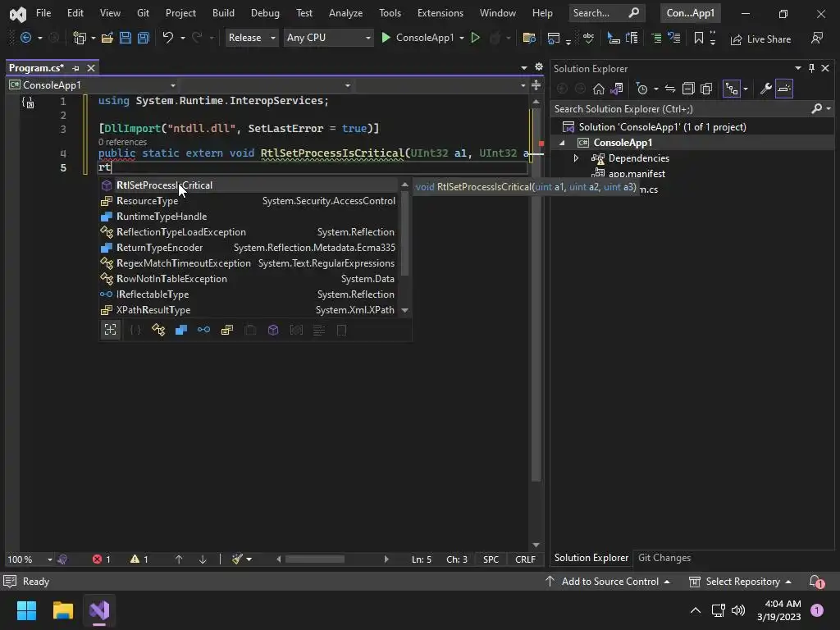Toggle the expanded-scope target filter in IntelliSense
This screenshot has width=840, height=630.
(x=111, y=330)
